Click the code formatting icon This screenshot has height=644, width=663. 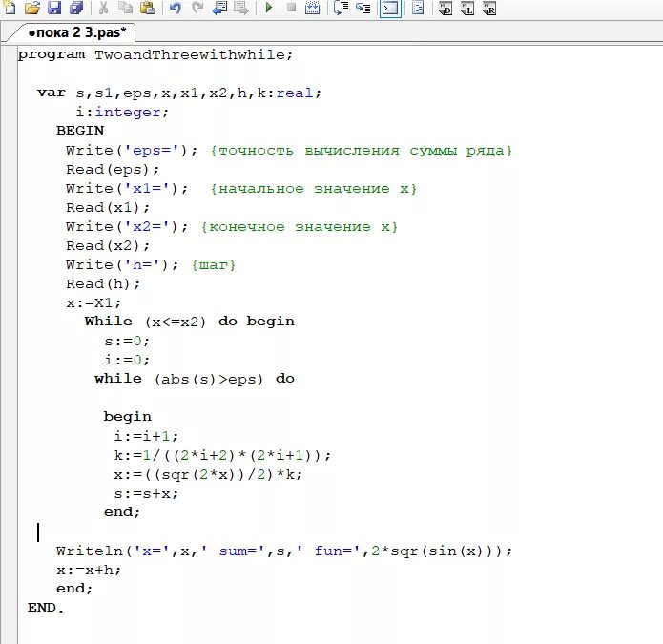click(418, 8)
